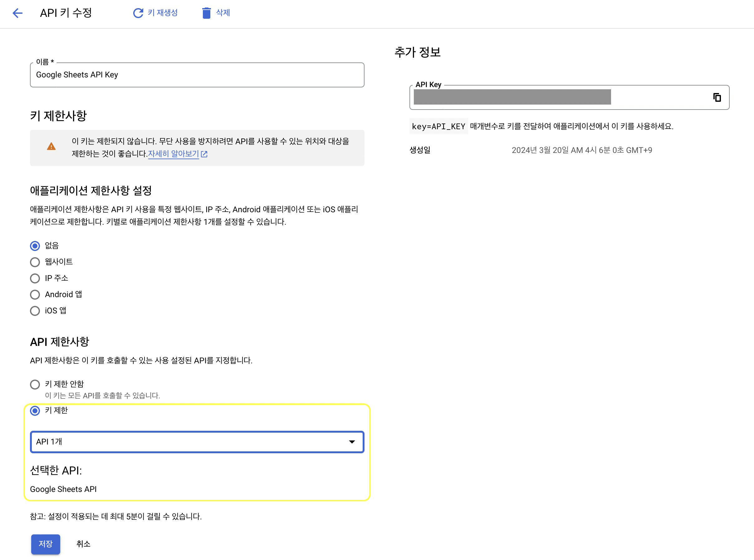Click the warning triangle icon

[x=51, y=146]
